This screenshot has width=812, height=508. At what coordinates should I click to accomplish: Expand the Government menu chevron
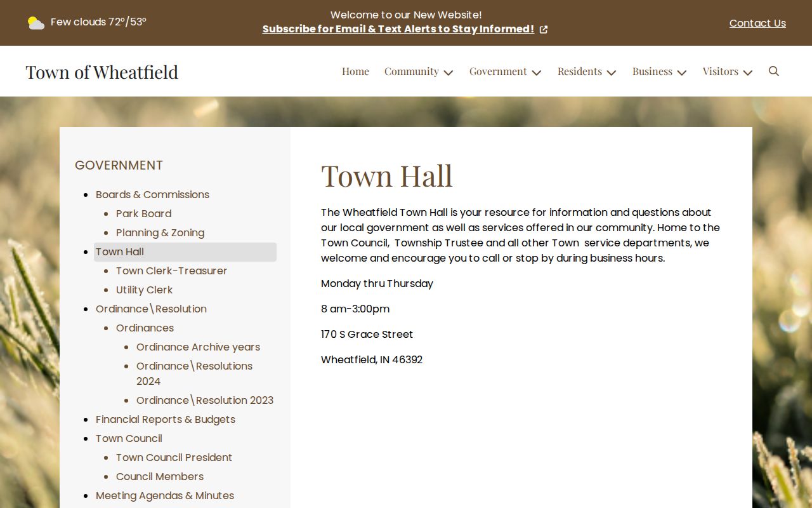click(x=537, y=72)
